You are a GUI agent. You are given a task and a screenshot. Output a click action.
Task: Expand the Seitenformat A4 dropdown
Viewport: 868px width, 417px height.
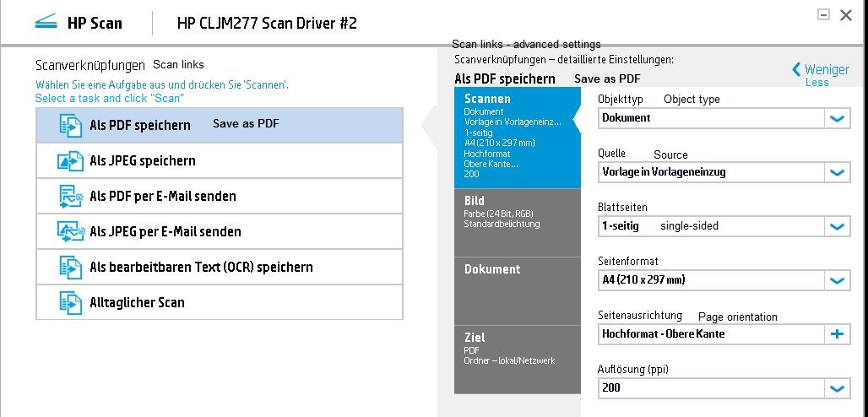[x=837, y=280]
